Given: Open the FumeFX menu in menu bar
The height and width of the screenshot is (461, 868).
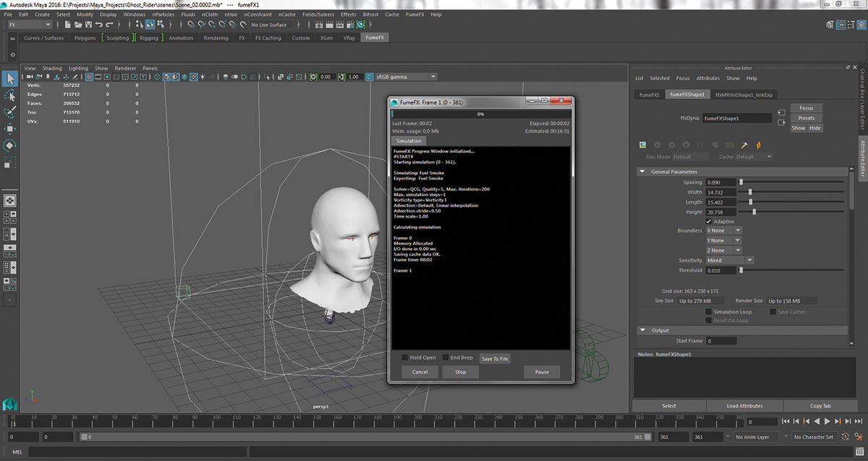Looking at the screenshot, I should click(x=415, y=14).
